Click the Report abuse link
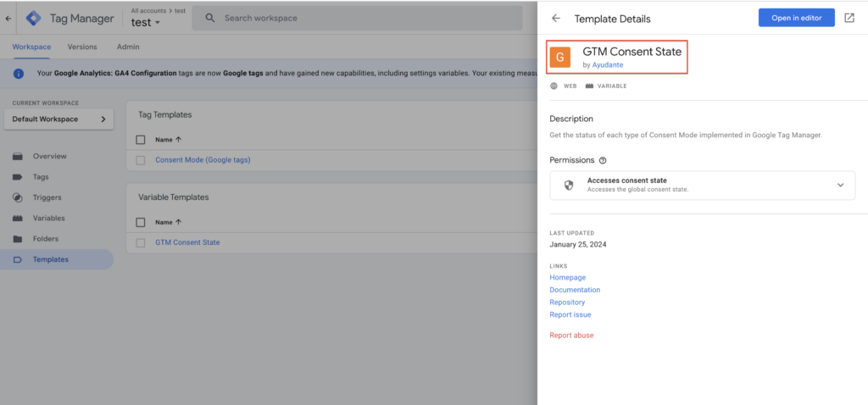This screenshot has width=868, height=405. click(x=571, y=336)
